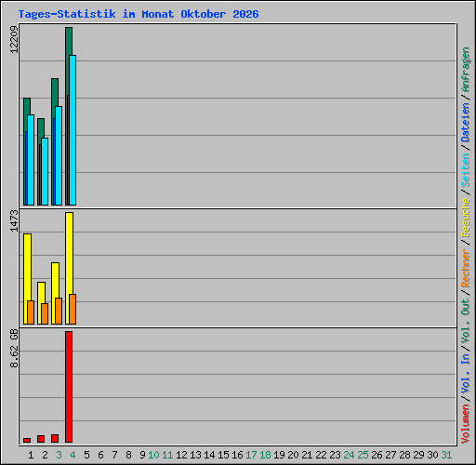
Task: Click the 'Rechner' legend label
Action: tap(466, 268)
